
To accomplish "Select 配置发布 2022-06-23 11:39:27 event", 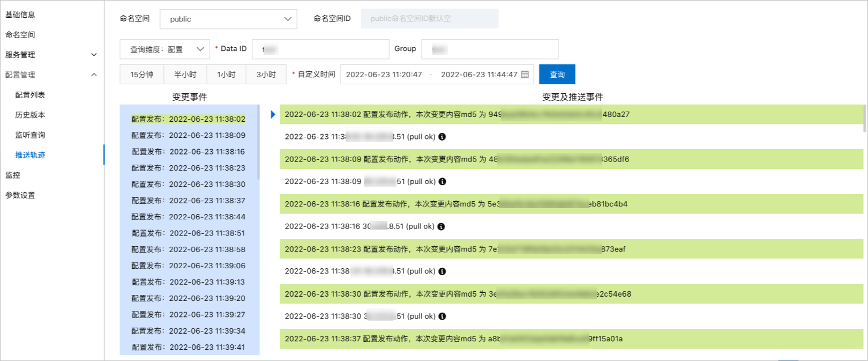I will point(189,315).
